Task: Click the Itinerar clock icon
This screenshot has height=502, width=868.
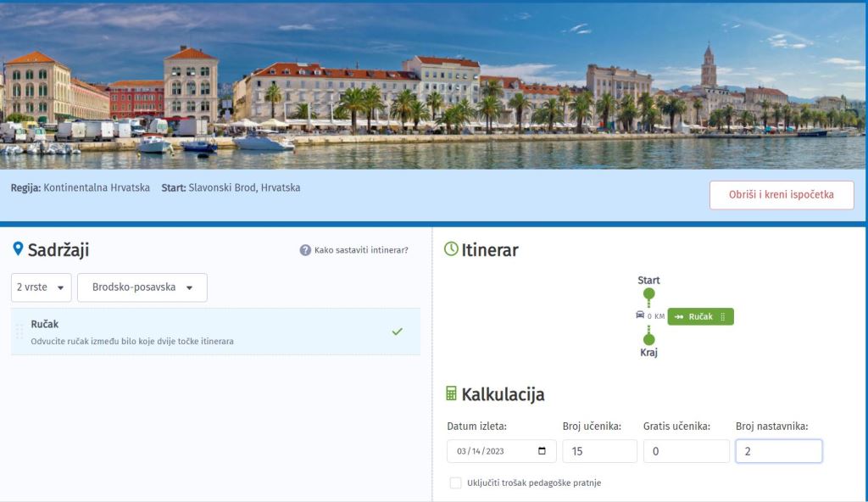Action: coord(451,248)
